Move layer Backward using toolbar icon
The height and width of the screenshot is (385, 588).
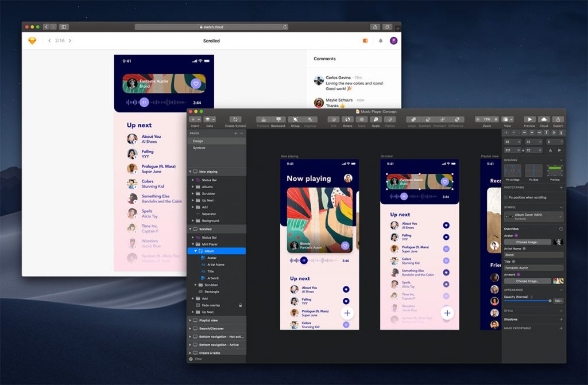[278, 119]
